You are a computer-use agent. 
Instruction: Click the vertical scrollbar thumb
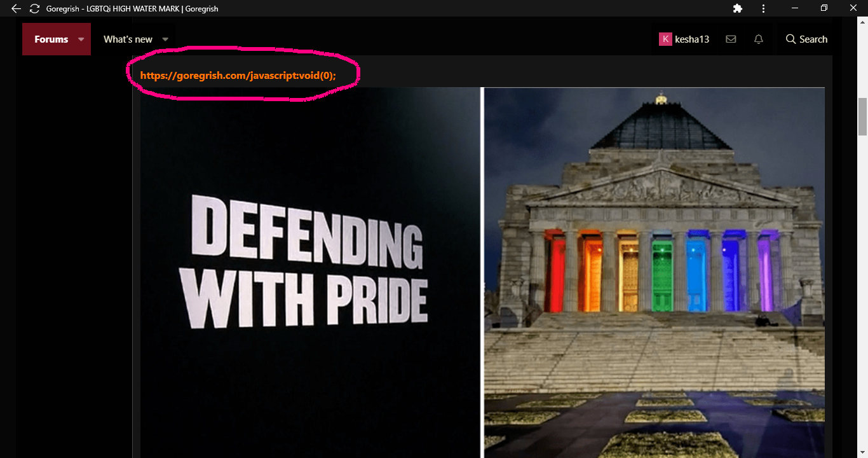tap(862, 116)
